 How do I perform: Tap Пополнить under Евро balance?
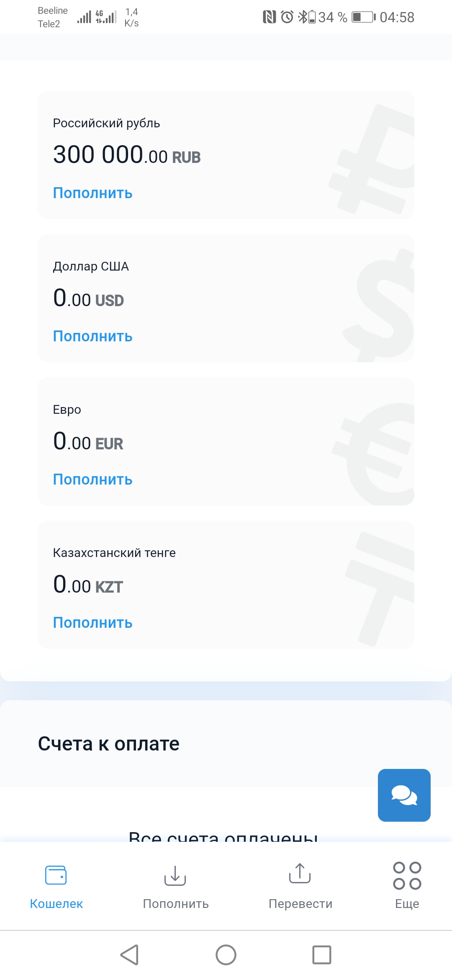point(92,480)
